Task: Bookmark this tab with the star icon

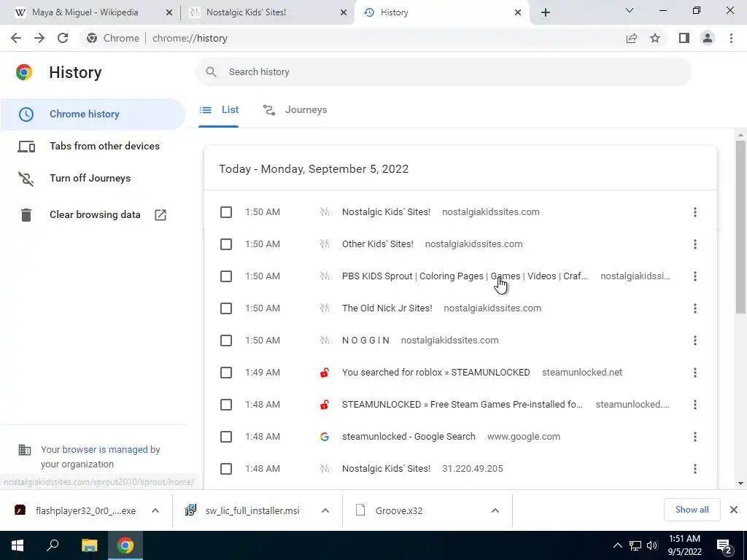Action: 655,38
